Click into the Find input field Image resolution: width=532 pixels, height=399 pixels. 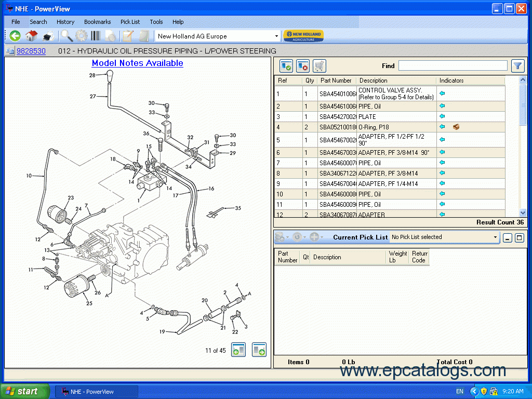tap(453, 65)
